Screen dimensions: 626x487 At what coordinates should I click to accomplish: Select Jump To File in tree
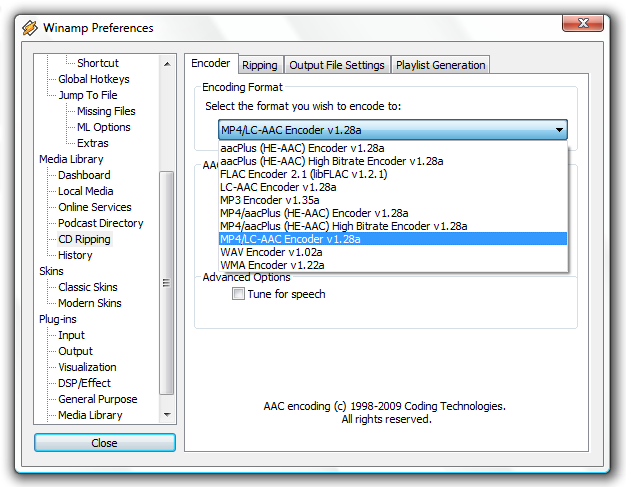coord(88,95)
